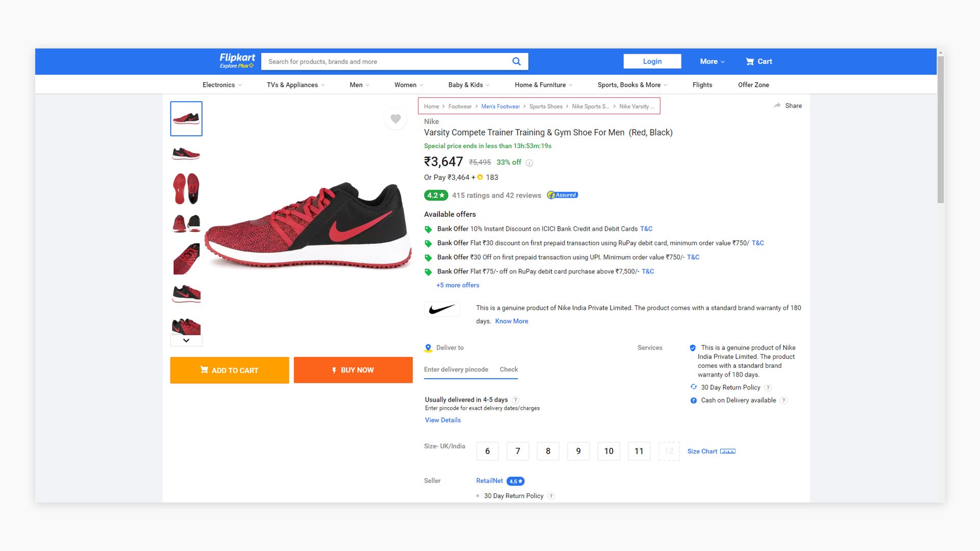
Task: Select shoe size 9
Action: tap(578, 452)
